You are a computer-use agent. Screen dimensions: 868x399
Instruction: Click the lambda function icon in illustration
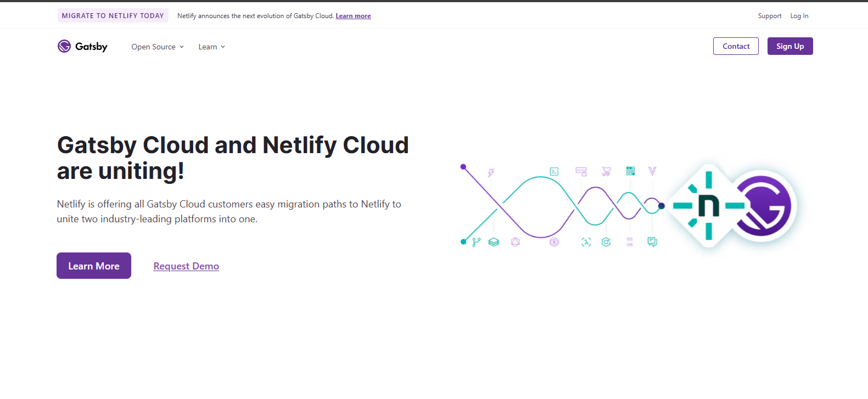pyautogui.click(x=586, y=242)
